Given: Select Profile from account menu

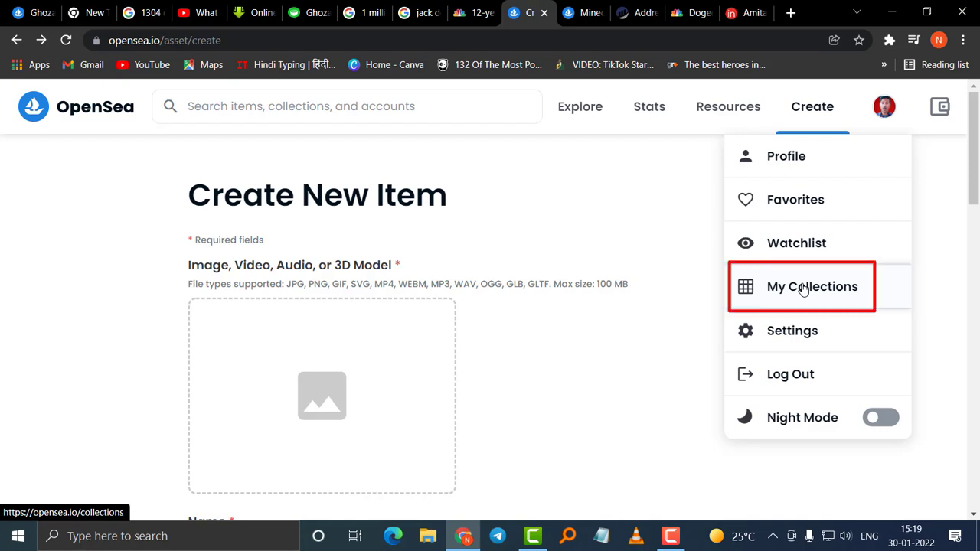Looking at the screenshot, I should [x=818, y=156].
